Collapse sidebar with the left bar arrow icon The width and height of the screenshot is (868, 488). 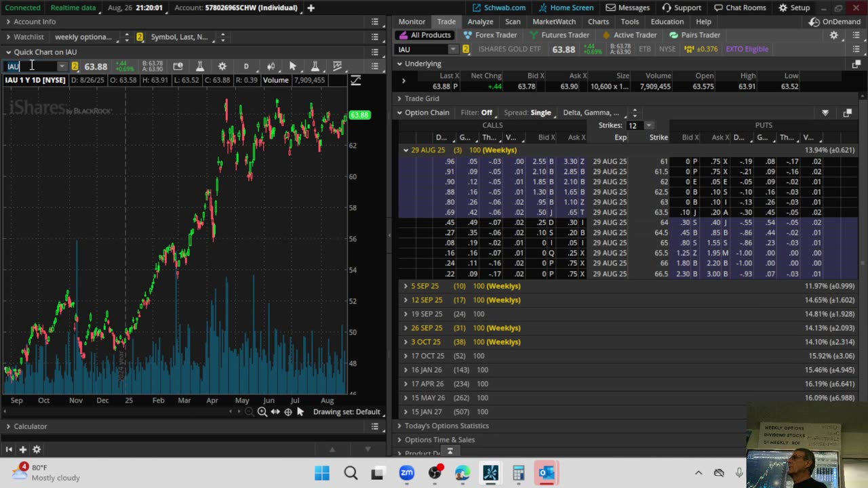[9, 449]
